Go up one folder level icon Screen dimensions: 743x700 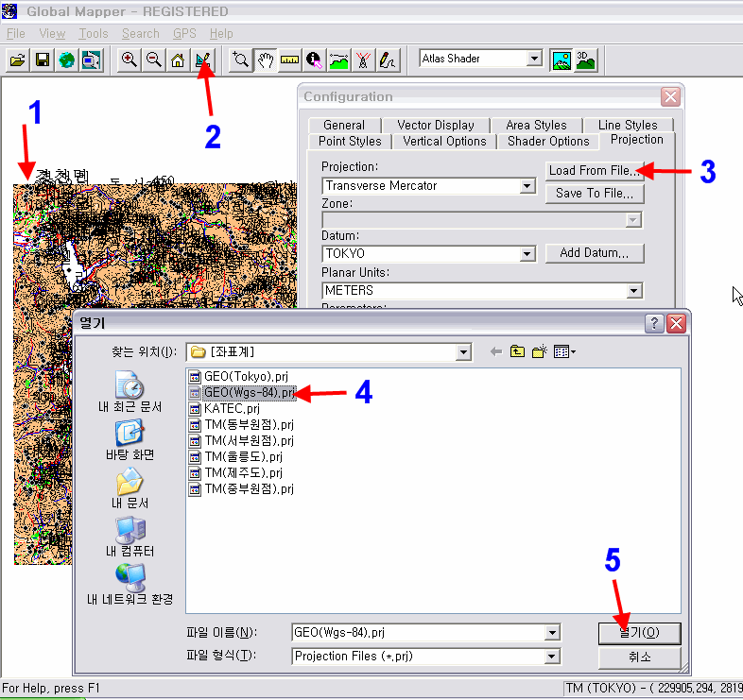coord(517,352)
